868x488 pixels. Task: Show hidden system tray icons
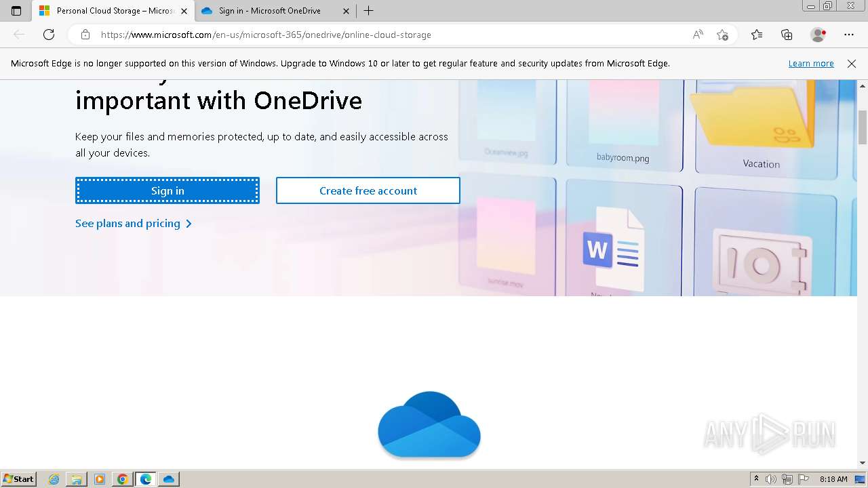click(x=756, y=479)
